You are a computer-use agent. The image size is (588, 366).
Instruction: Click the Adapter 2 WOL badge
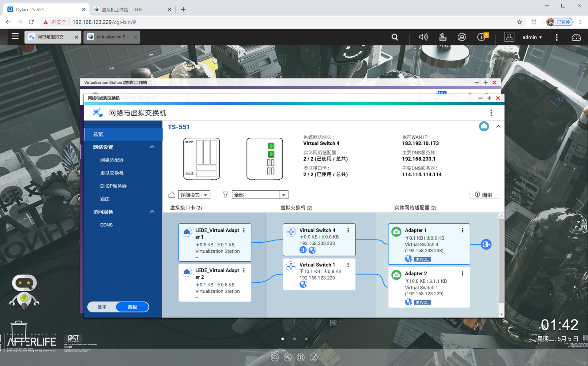pos(422,302)
